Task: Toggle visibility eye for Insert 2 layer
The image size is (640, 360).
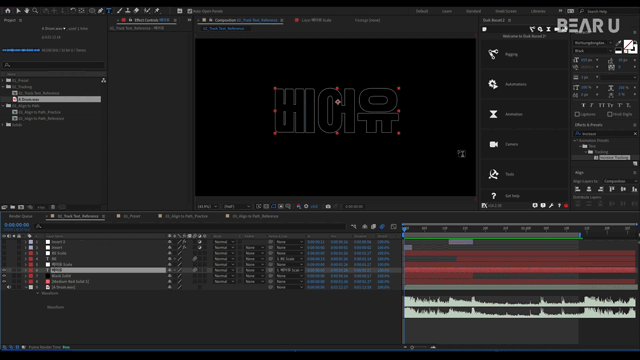Action: (x=4, y=242)
